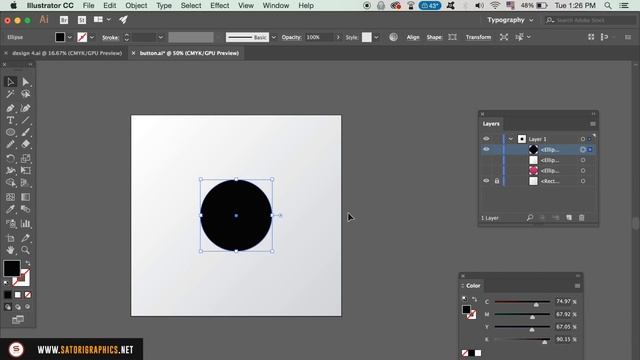640x360 pixels.
Task: Open the Select menu
Action: (191, 5)
